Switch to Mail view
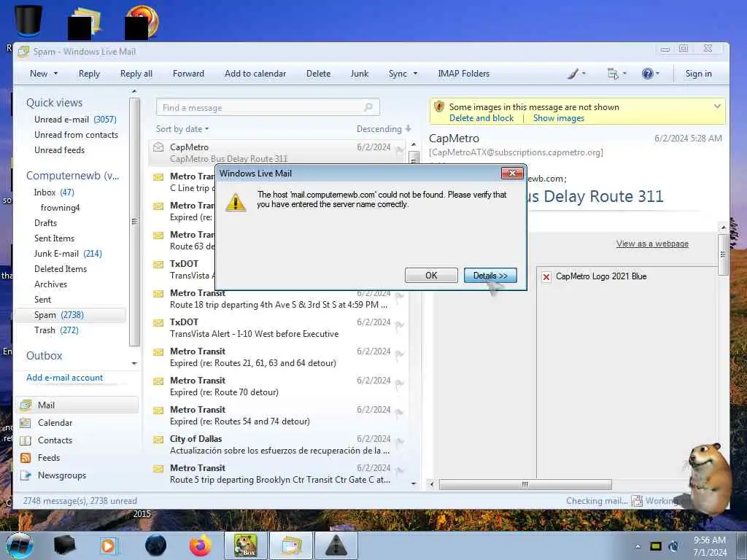This screenshot has width=747, height=560. click(x=78, y=405)
